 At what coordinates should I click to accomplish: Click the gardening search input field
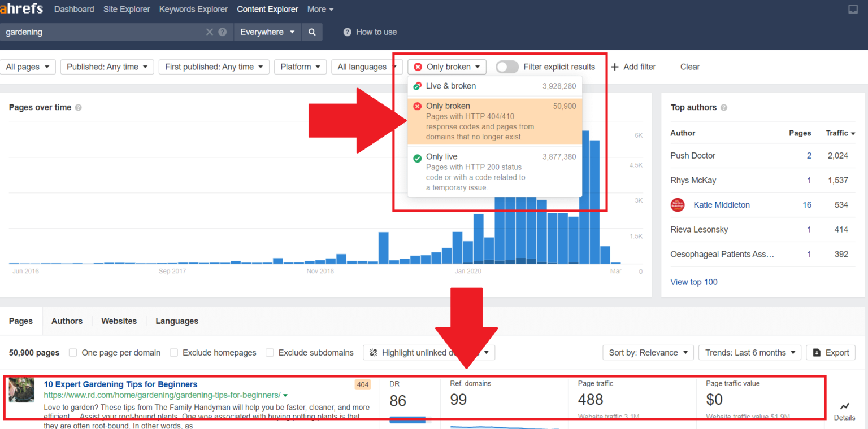(102, 32)
